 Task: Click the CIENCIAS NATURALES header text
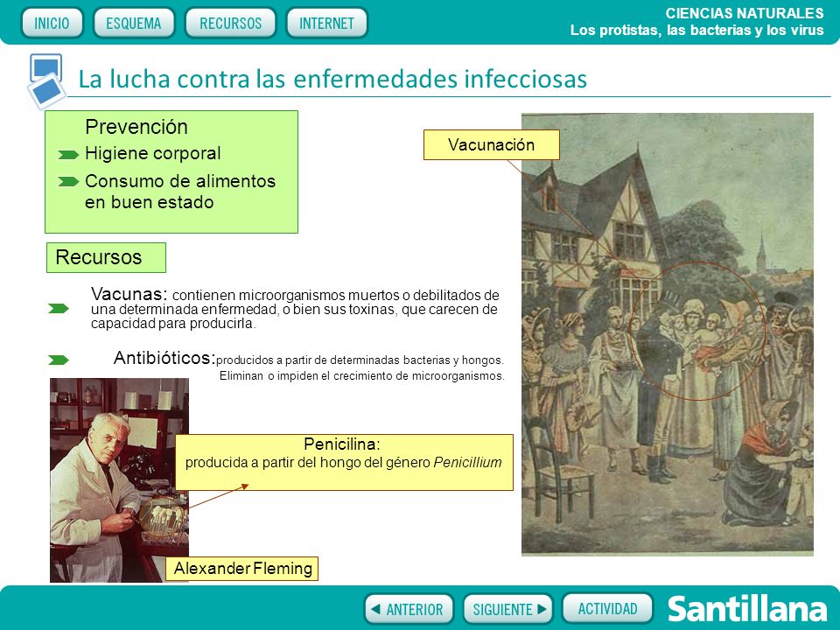745,13
